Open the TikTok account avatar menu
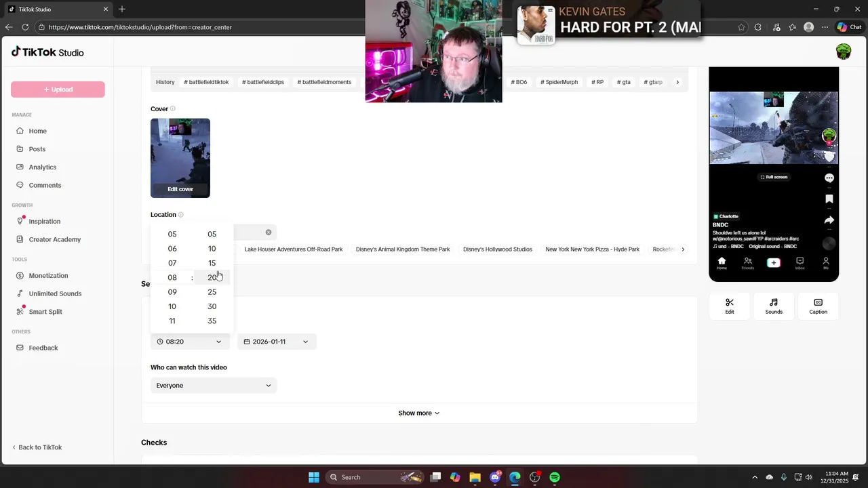 [843, 52]
